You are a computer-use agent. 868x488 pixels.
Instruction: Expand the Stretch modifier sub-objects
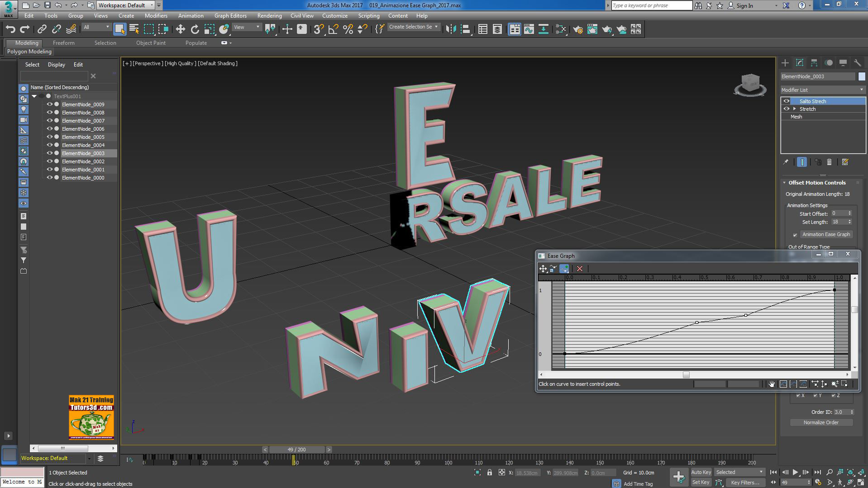coord(795,109)
